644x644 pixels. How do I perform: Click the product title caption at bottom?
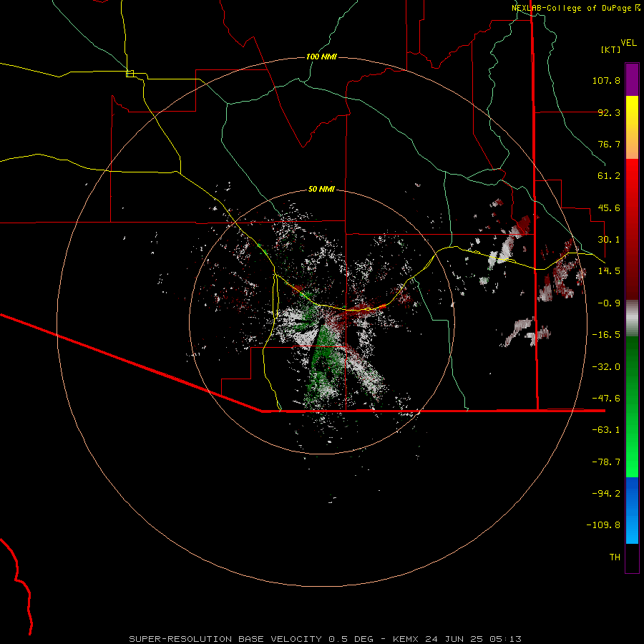326,639
